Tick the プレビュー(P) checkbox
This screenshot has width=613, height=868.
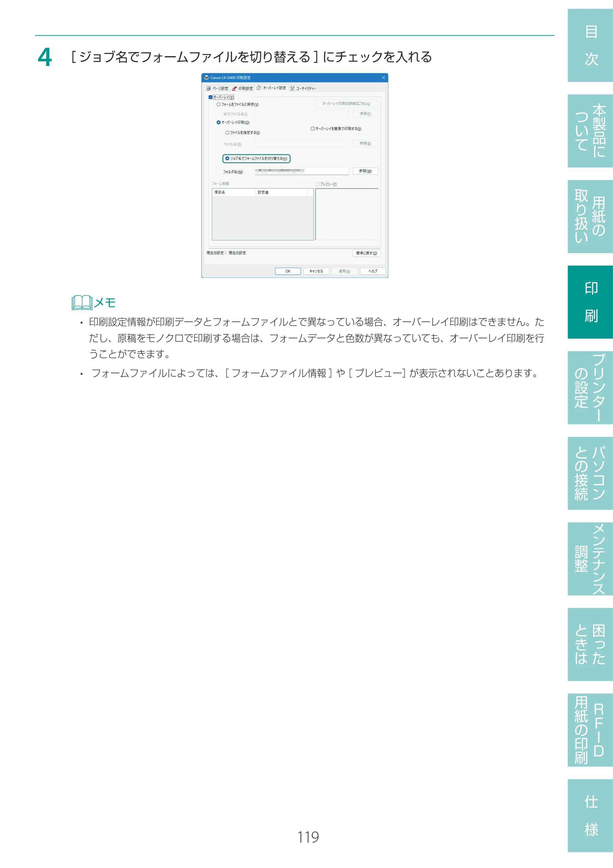coord(317,184)
